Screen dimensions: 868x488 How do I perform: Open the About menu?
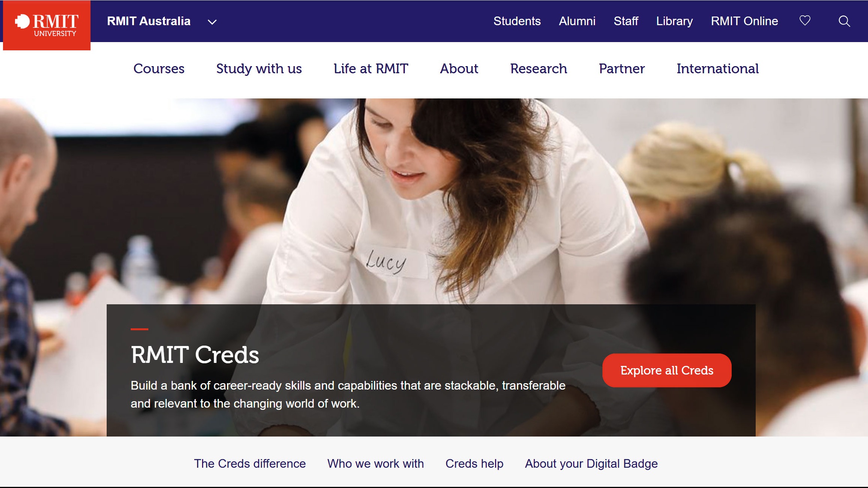point(459,69)
